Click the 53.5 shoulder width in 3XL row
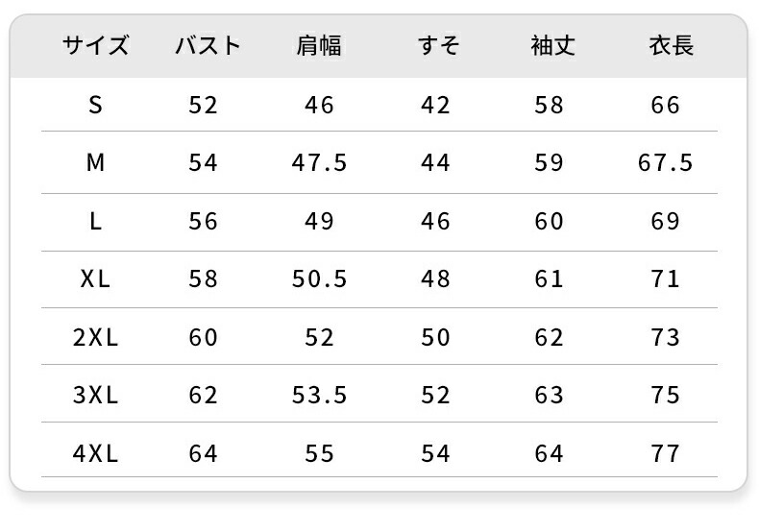 pyautogui.click(x=319, y=396)
